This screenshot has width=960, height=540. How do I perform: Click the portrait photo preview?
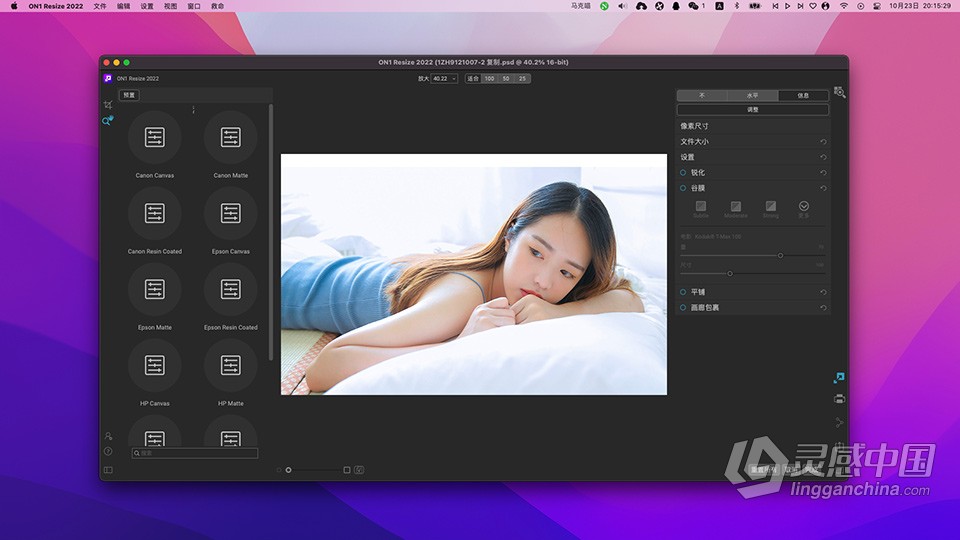click(x=474, y=274)
